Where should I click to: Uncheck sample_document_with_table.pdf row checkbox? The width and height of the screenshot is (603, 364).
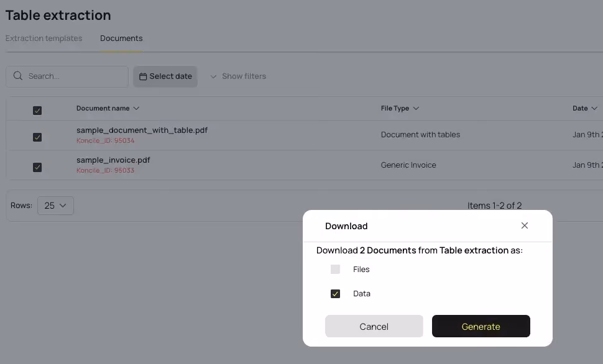pos(37,137)
